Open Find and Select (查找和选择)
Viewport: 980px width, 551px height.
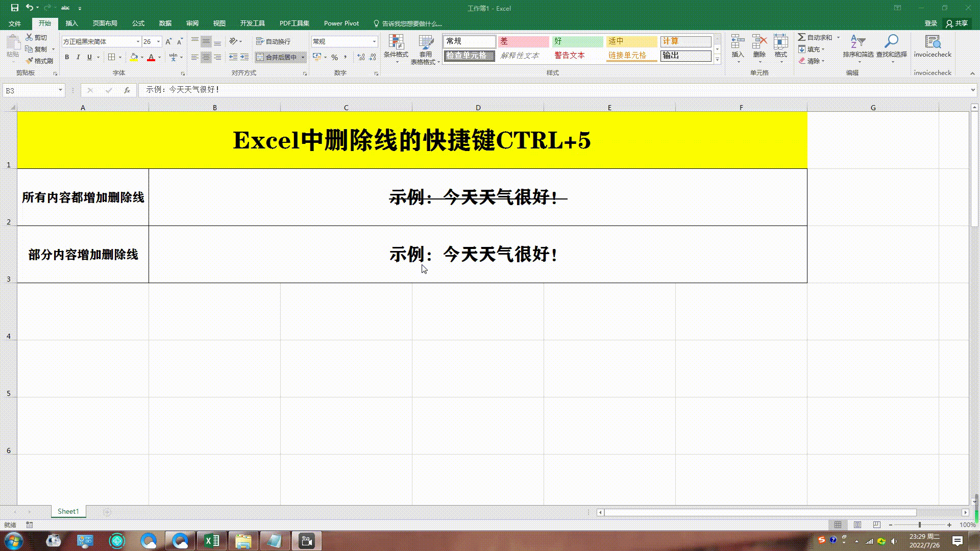pyautogui.click(x=892, y=49)
